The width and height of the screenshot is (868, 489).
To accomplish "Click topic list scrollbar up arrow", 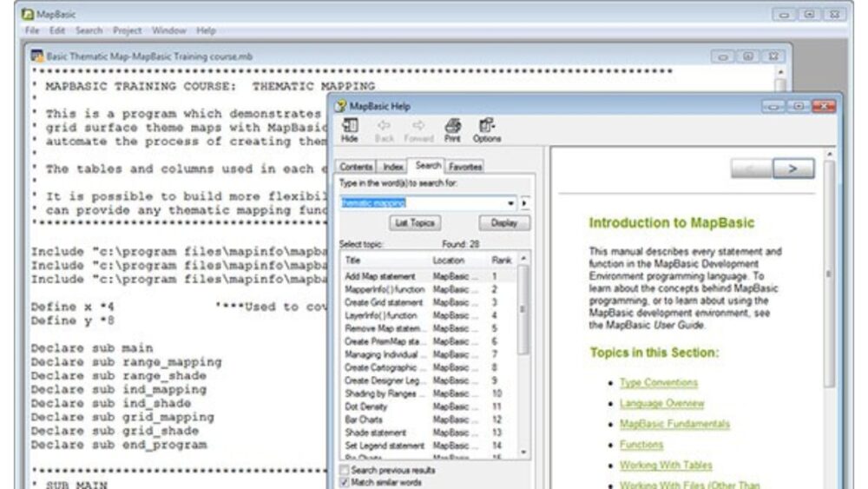I will click(x=523, y=259).
